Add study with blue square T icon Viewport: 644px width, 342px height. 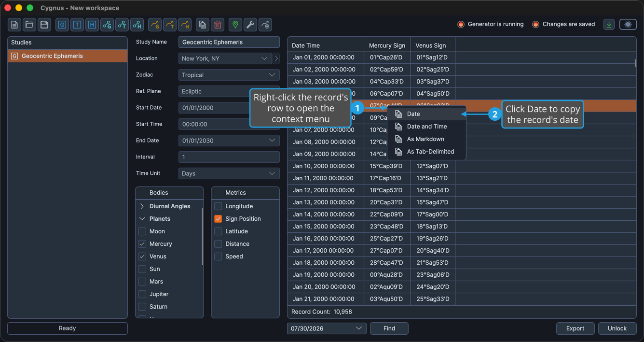tap(77, 25)
